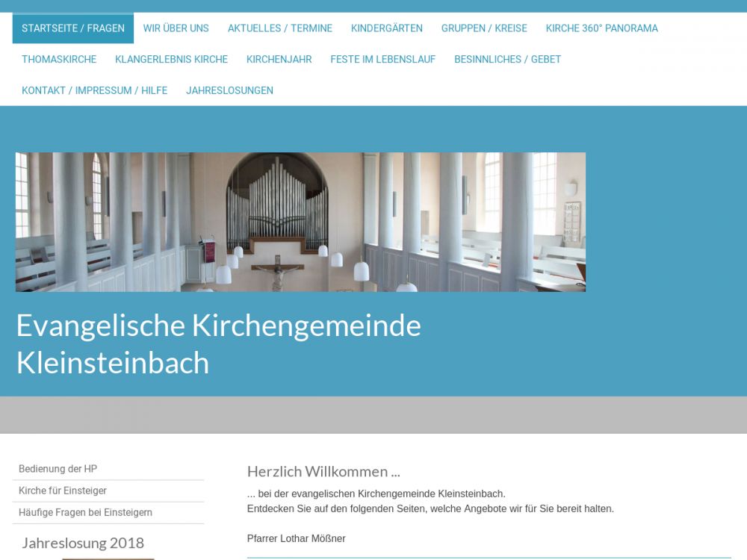Image resolution: width=747 pixels, height=560 pixels.
Task: View the Kirche 360° Panorama page
Action: pos(602,28)
